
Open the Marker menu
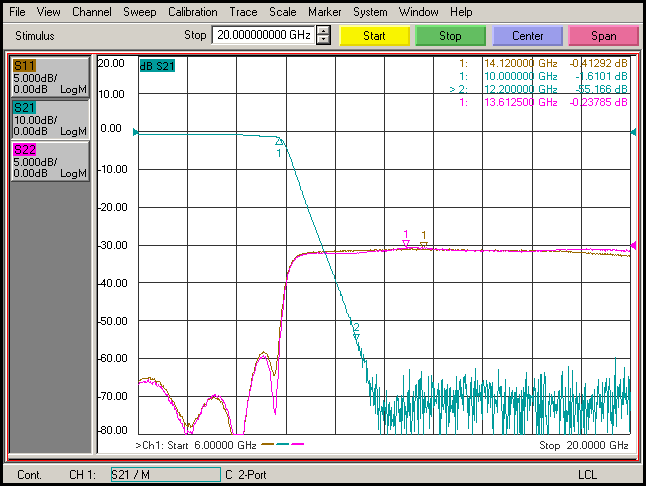[x=324, y=12]
